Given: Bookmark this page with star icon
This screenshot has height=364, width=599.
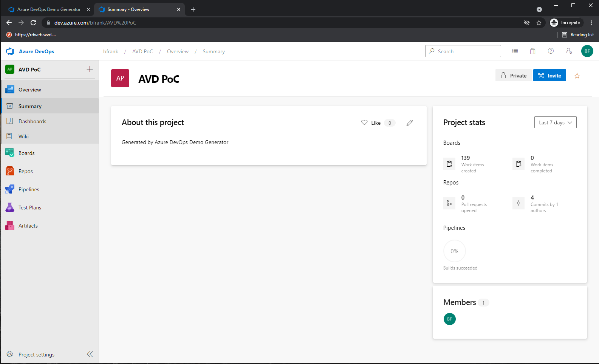Looking at the screenshot, I should click(x=539, y=23).
